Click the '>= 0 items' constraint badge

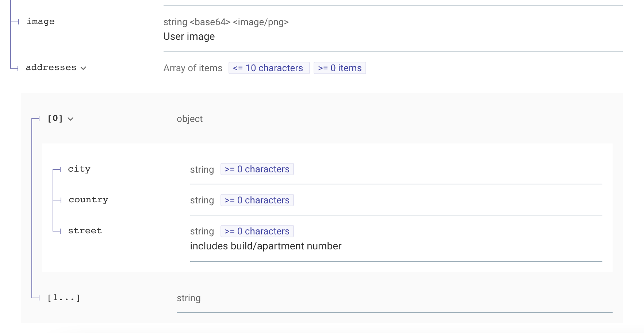[340, 68]
